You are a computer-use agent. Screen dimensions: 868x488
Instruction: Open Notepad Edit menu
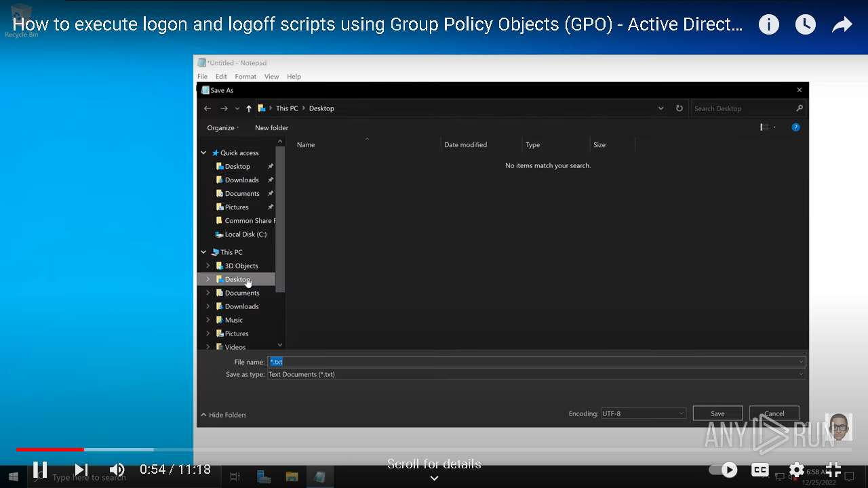click(x=221, y=77)
